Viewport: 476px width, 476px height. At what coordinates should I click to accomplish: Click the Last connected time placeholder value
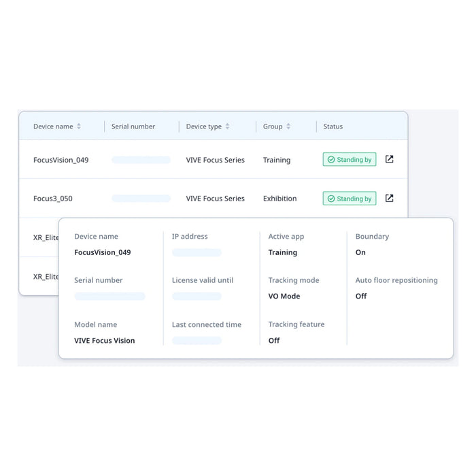197,340
